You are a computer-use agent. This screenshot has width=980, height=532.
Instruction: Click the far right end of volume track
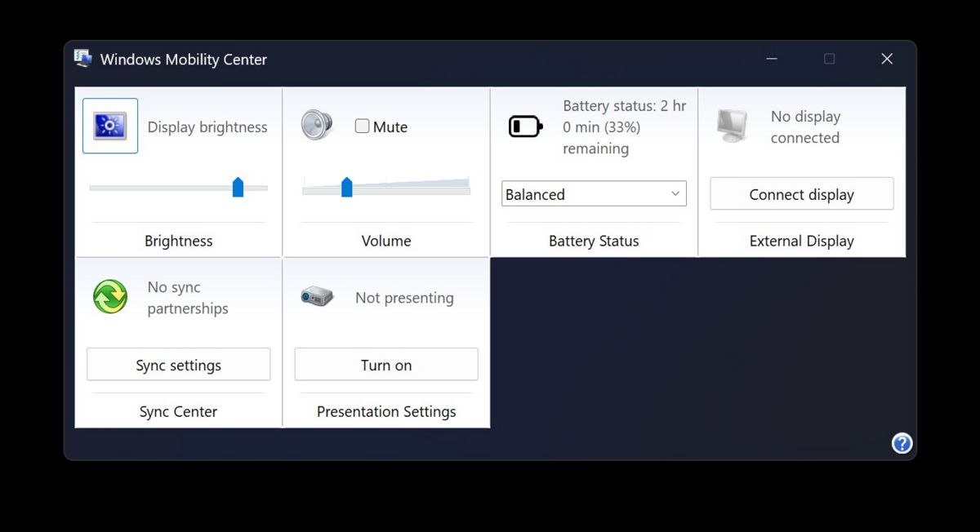[x=467, y=188]
